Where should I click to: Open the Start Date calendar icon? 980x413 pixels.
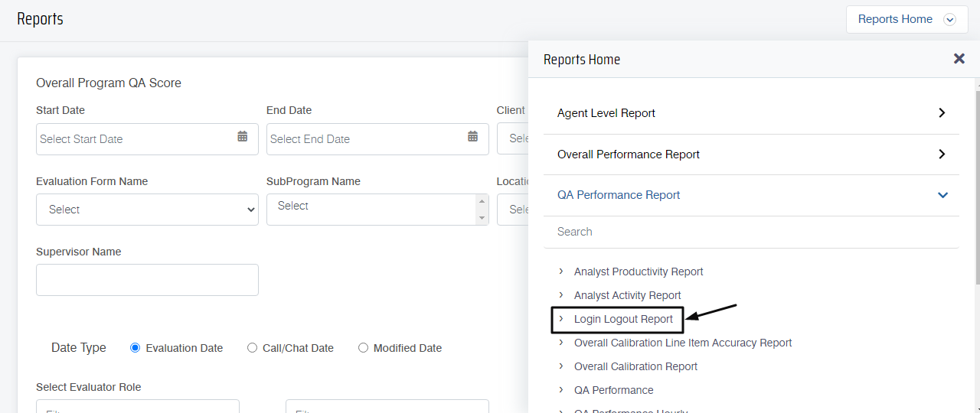242,137
